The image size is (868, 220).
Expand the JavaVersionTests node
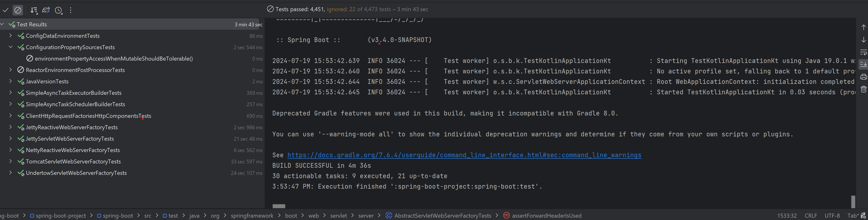pos(10,81)
